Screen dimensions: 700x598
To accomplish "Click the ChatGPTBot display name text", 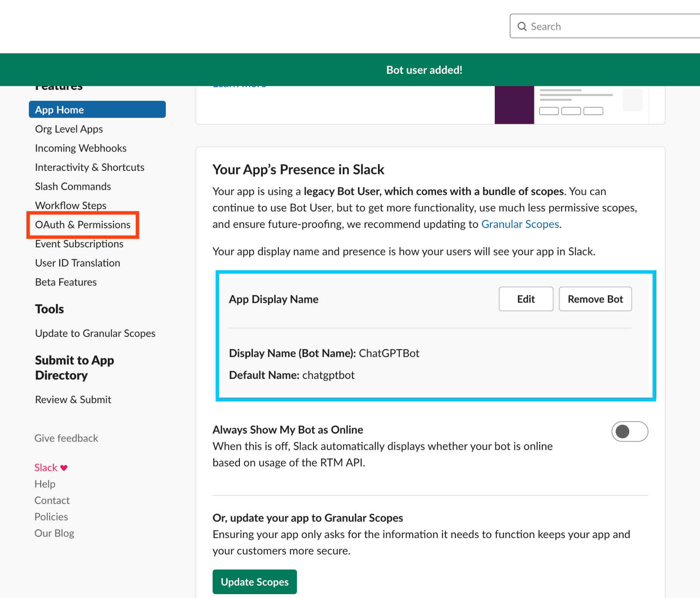I will pos(389,353).
